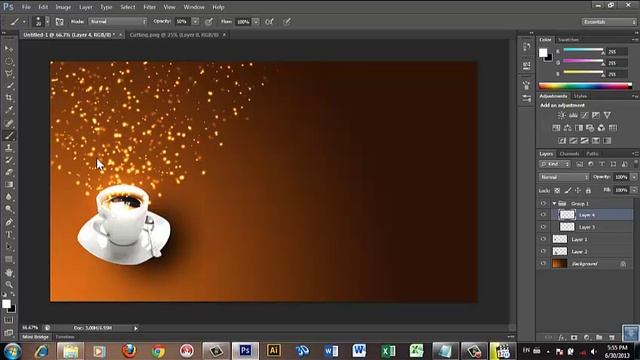This screenshot has height=360, width=640.
Task: Select the Crop tool
Action: 9,98
